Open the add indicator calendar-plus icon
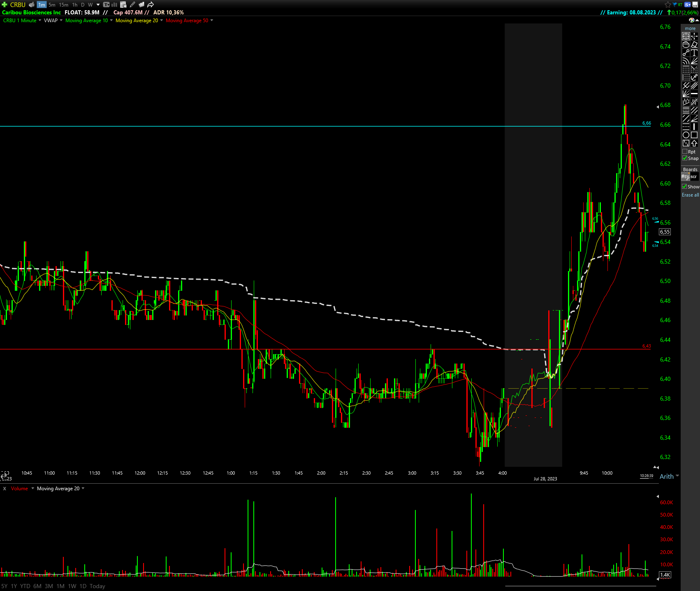Screen dimensions: 700x591 (123, 5)
